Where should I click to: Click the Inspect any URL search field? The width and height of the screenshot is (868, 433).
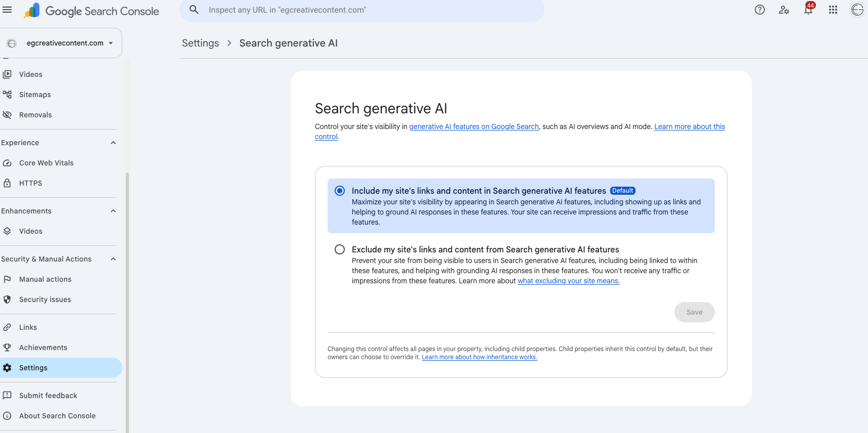pyautogui.click(x=362, y=10)
